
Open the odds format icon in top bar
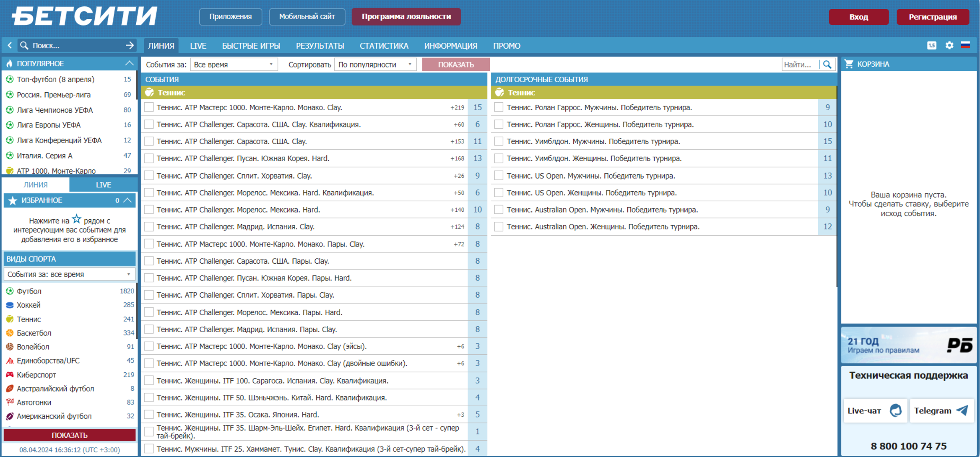tap(931, 45)
